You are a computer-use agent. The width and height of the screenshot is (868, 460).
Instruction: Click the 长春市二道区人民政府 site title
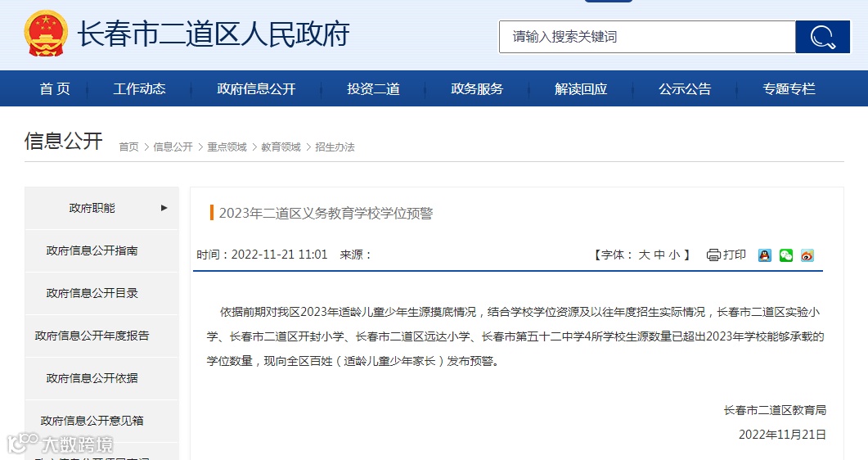click(x=214, y=34)
